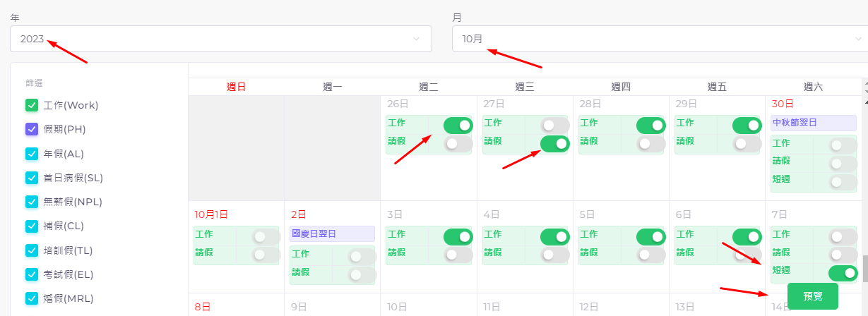Uncheck the 工作(Work) filter checkbox
Image resolution: width=868 pixels, height=316 pixels.
(x=31, y=105)
